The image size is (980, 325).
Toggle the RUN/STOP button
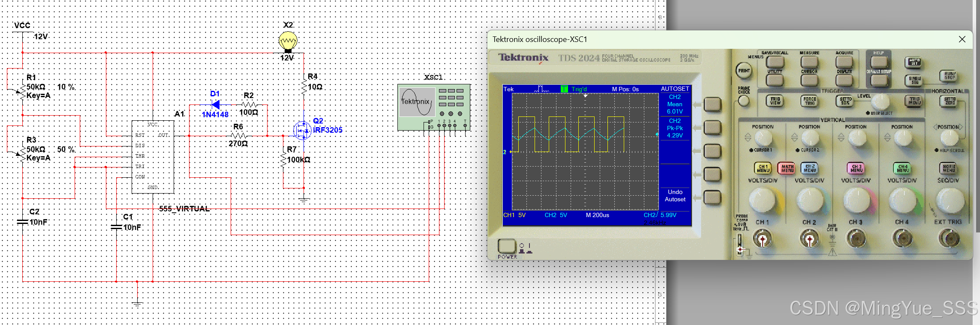949,75
